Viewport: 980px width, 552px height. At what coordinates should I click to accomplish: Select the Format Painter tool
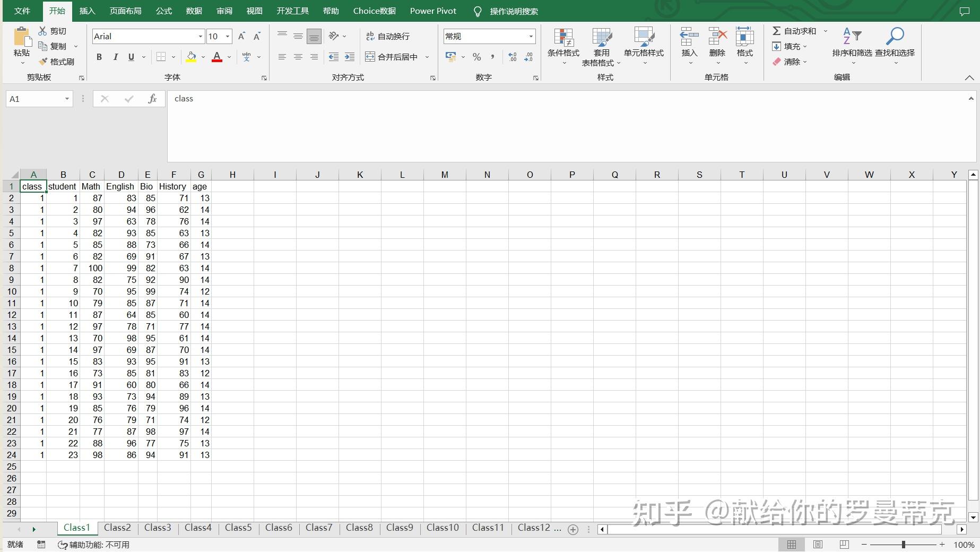57,62
